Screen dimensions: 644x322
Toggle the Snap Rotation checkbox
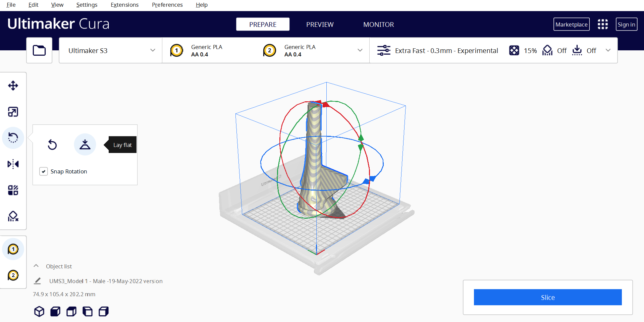[x=44, y=171]
